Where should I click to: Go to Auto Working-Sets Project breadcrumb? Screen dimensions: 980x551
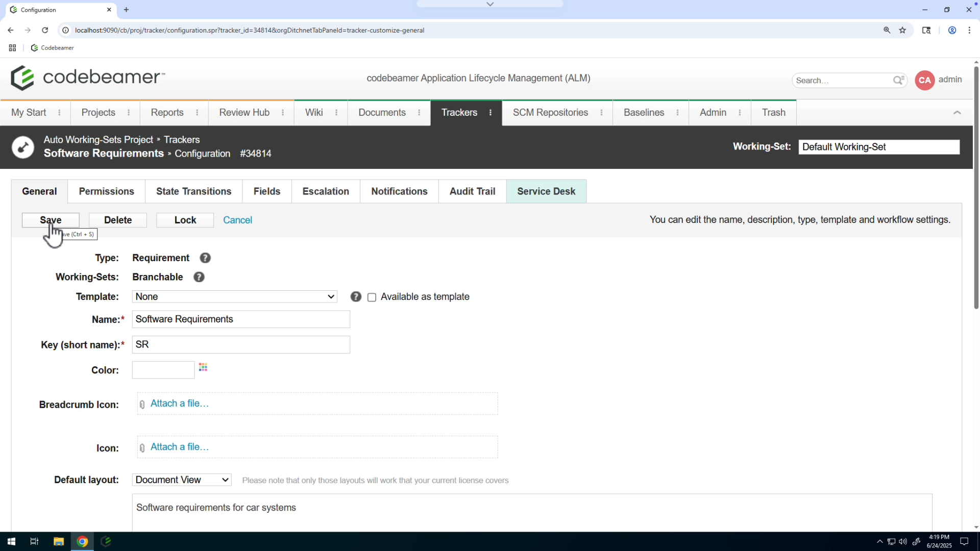(98, 140)
